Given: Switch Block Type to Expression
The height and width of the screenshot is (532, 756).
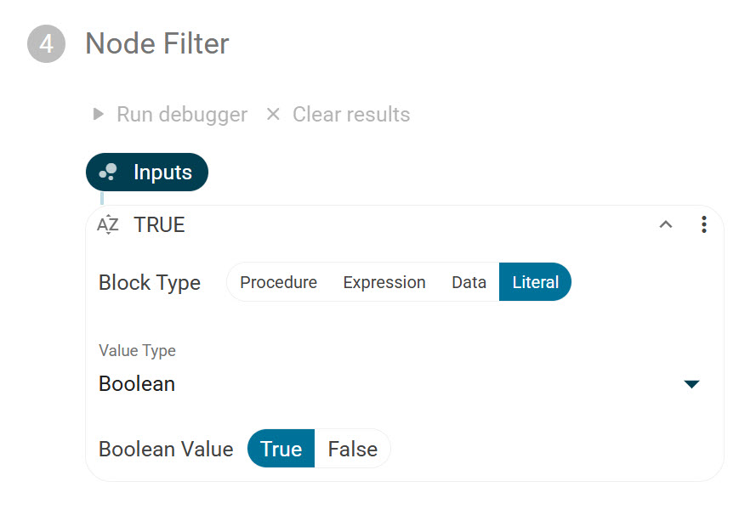Looking at the screenshot, I should (x=384, y=282).
